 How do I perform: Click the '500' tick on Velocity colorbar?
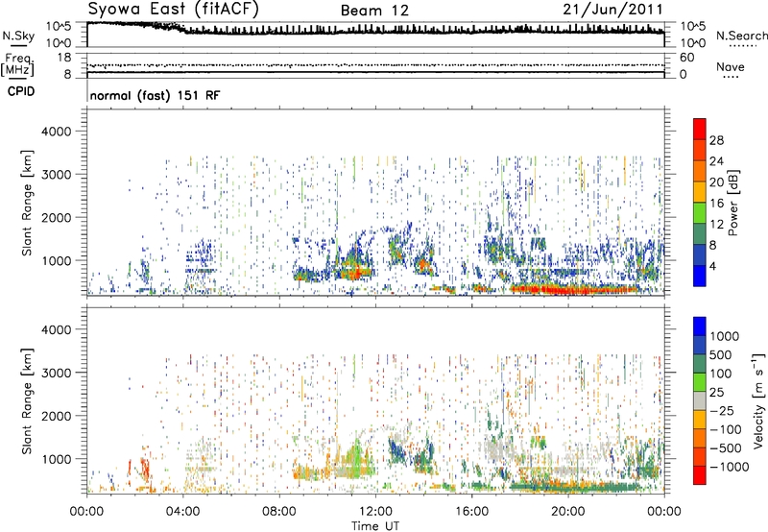721,354
